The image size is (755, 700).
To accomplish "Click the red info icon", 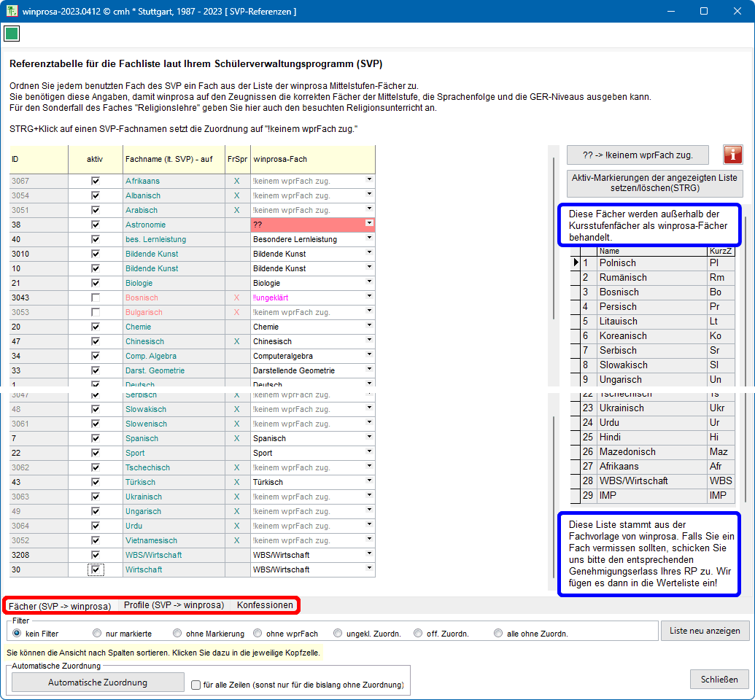I will point(732,155).
